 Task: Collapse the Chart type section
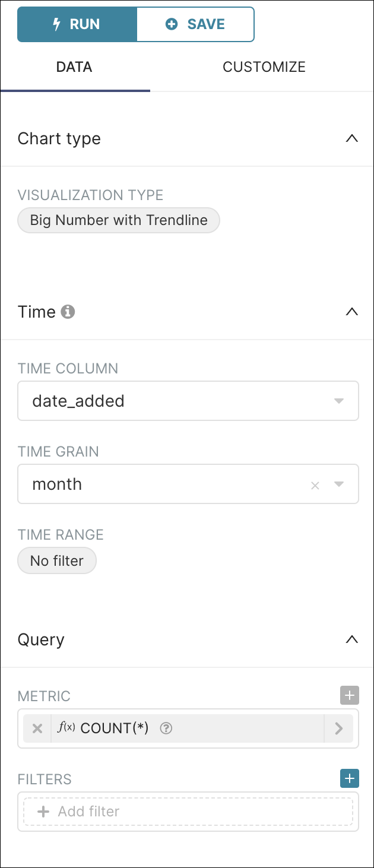(x=351, y=138)
